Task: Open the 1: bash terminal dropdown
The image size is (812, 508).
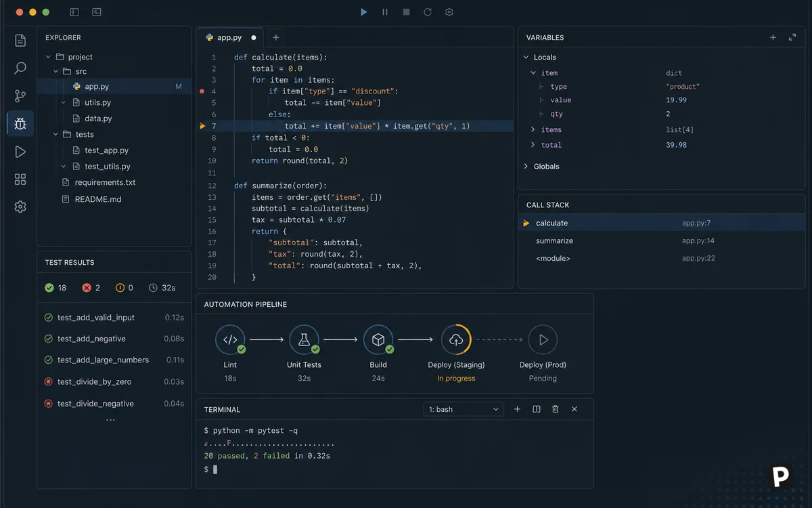Action: [464, 409]
